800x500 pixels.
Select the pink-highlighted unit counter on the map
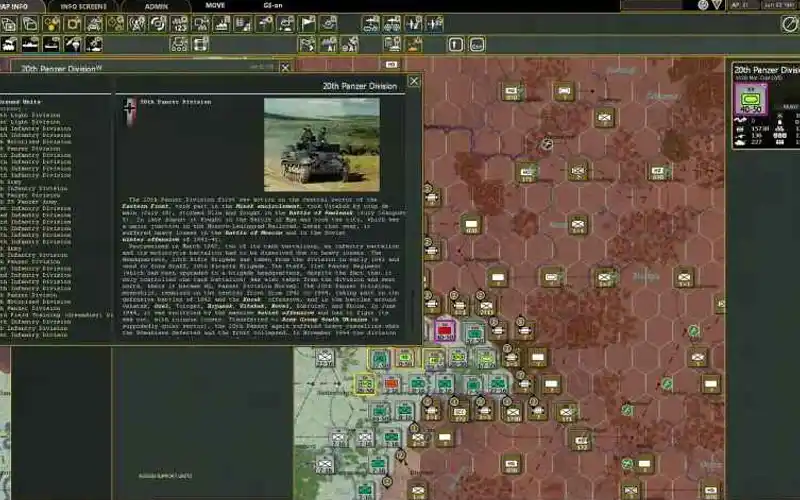click(x=445, y=330)
